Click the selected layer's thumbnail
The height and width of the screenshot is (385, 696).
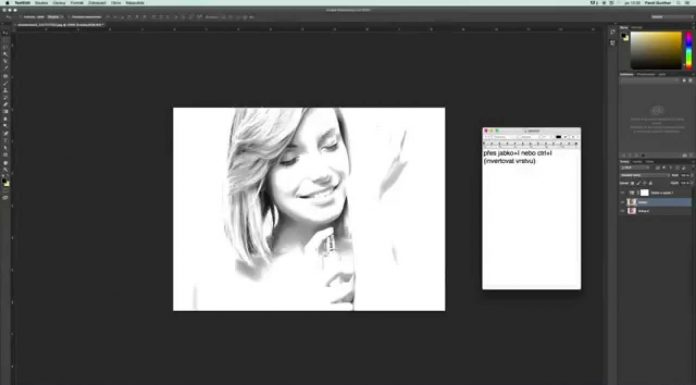tap(632, 202)
